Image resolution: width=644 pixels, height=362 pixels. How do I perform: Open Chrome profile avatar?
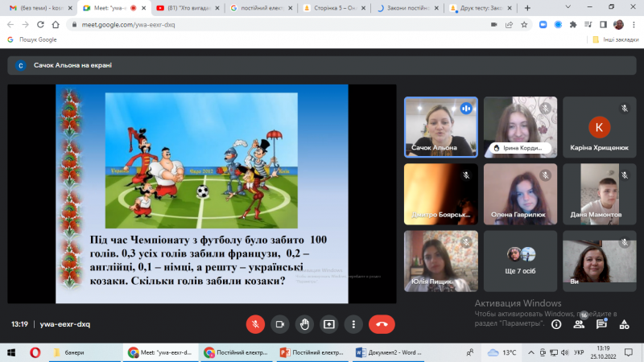618,25
